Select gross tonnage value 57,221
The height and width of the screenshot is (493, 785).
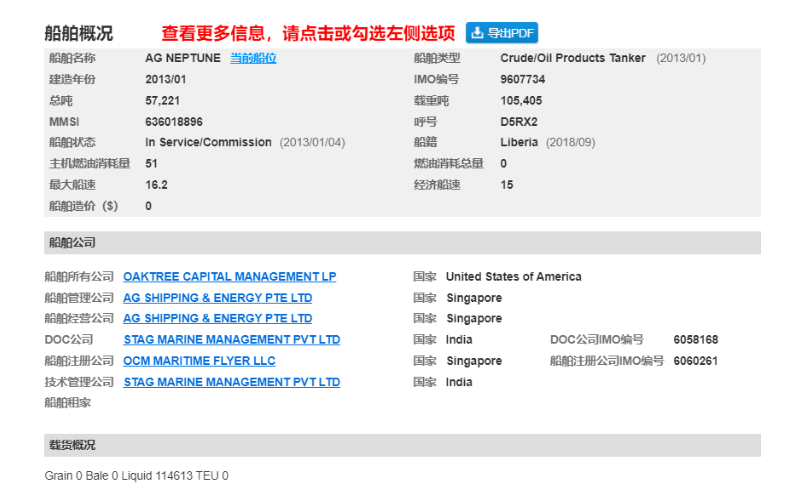click(x=162, y=101)
